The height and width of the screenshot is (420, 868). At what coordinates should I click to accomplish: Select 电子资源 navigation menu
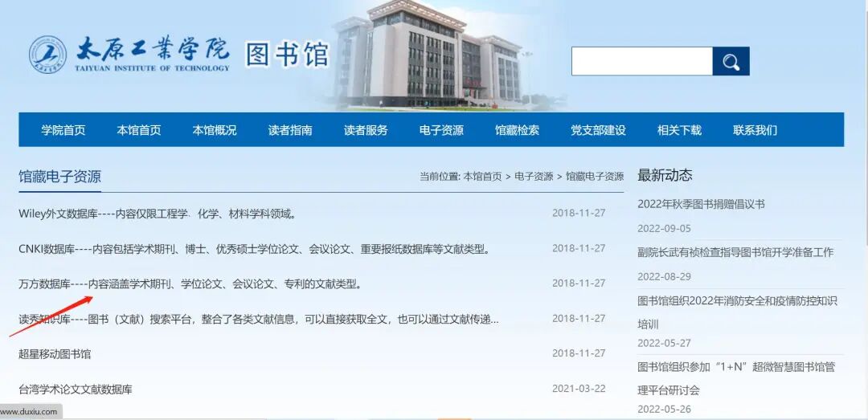tap(442, 130)
